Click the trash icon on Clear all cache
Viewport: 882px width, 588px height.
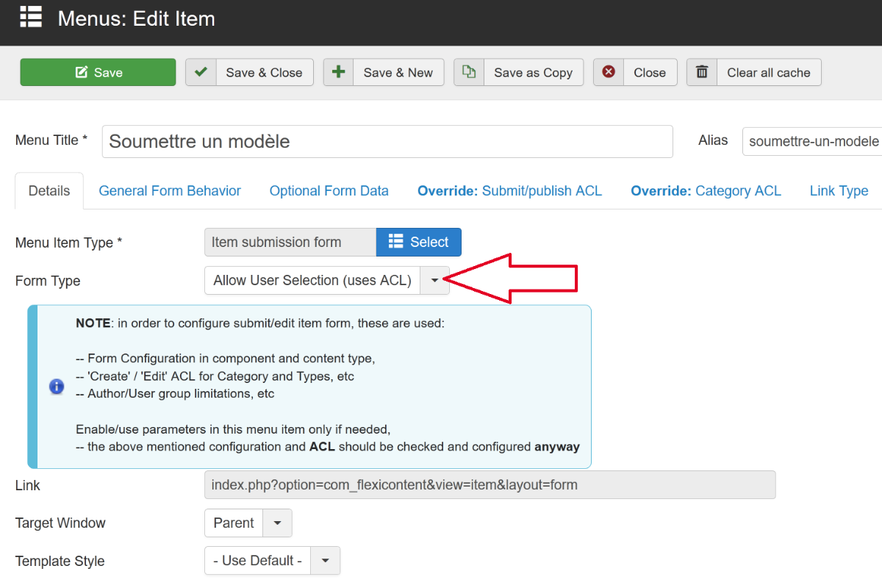tap(702, 72)
